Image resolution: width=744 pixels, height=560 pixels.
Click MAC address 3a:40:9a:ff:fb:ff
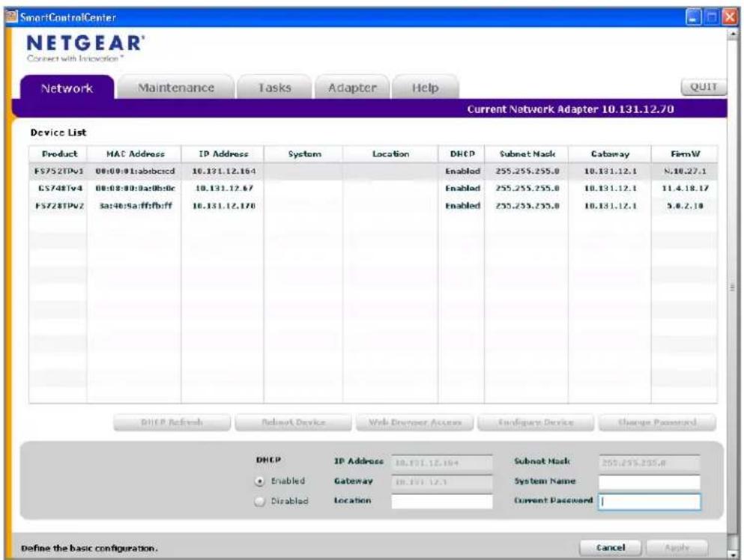tap(136, 206)
